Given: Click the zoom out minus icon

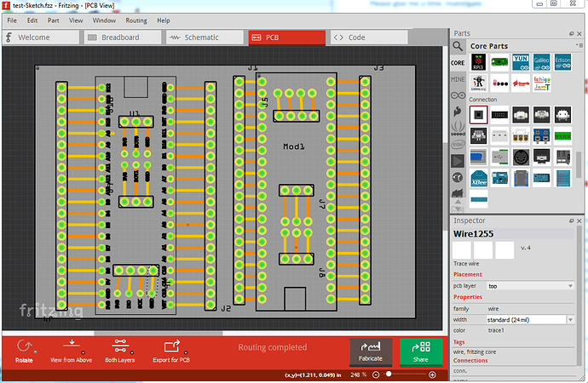Looking at the screenshot, I should pos(376,374).
